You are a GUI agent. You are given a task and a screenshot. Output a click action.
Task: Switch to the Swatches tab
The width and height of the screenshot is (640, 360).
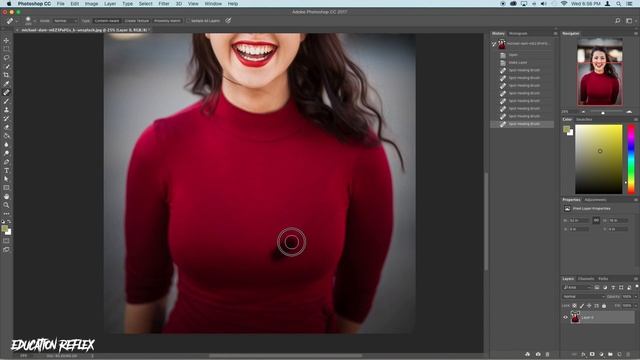point(584,120)
